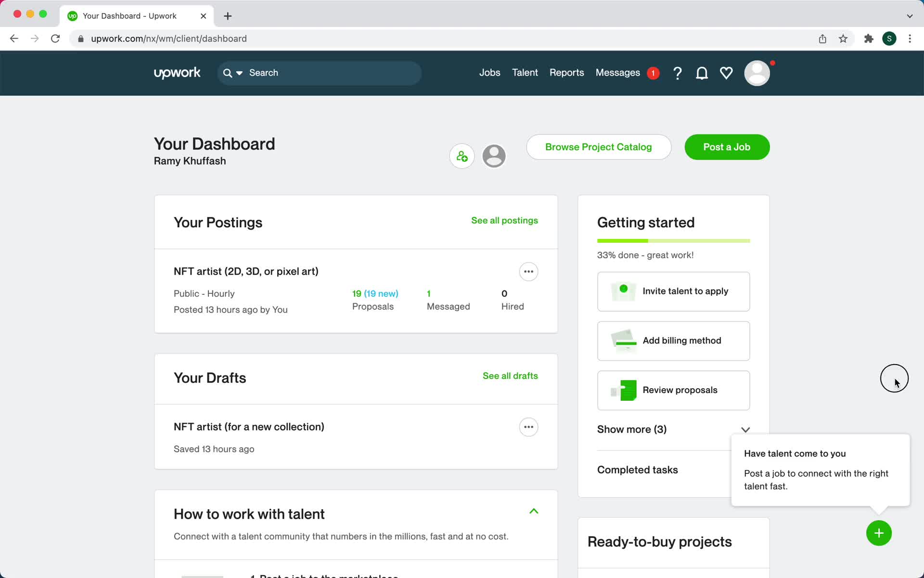Open Chrome three-dot menu

[x=910, y=39]
